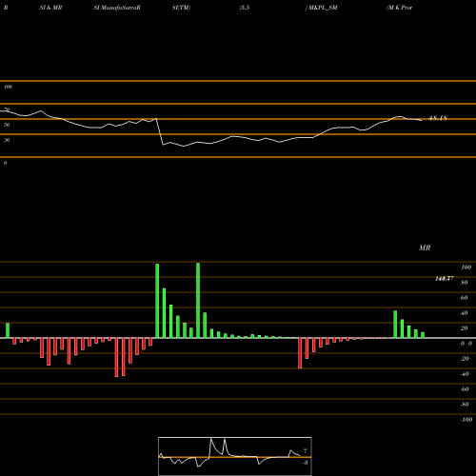Click the 'SI(TM)' header label
Viewport: 476px width, 476px height.
pos(181,8)
